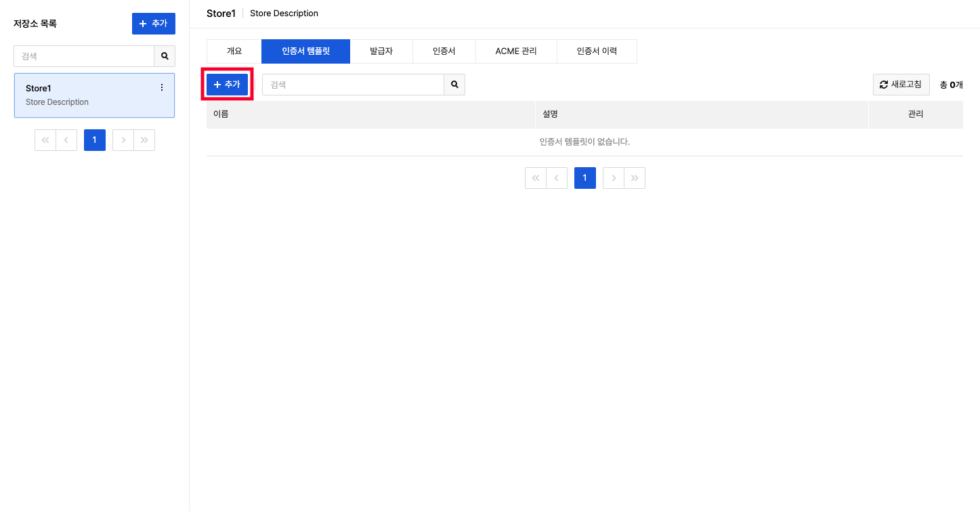The width and height of the screenshot is (980, 511).
Task: Go to last page in sidebar pagination
Action: coord(144,140)
